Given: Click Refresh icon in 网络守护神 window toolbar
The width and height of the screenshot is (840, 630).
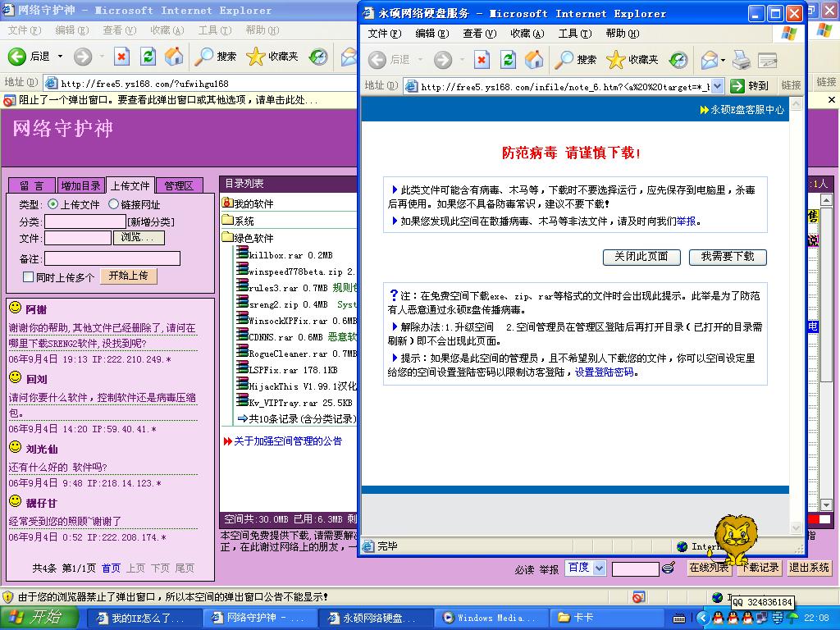Looking at the screenshot, I should point(148,57).
